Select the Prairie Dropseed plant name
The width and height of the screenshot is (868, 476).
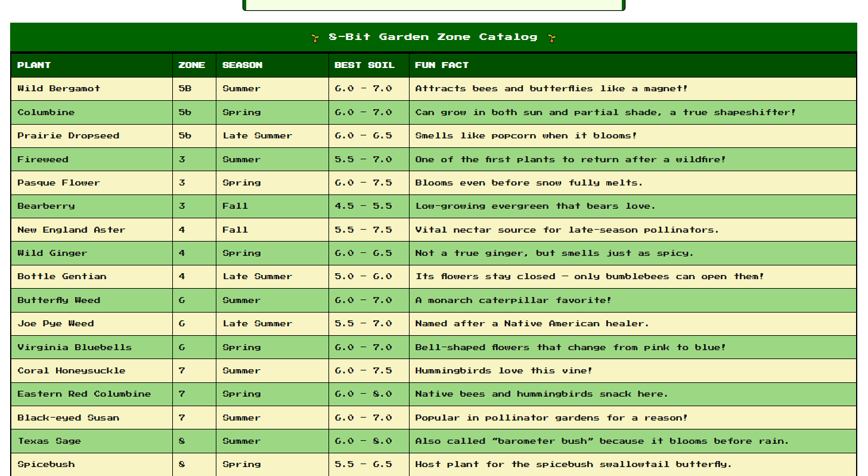point(68,135)
